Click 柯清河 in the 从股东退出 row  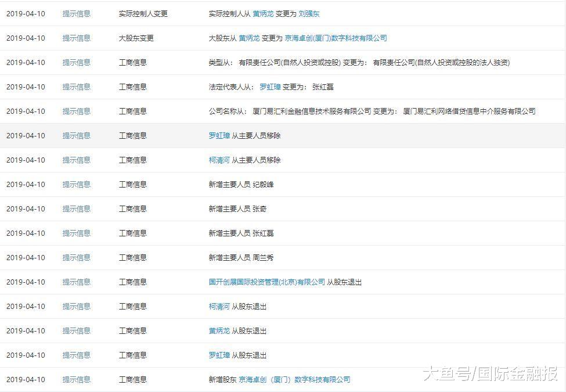pos(219,306)
